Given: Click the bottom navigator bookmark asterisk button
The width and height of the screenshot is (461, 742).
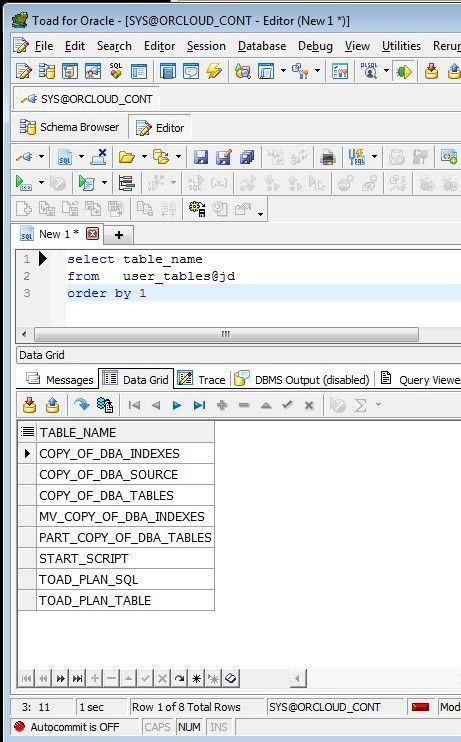Looking at the screenshot, I should [x=196, y=679].
